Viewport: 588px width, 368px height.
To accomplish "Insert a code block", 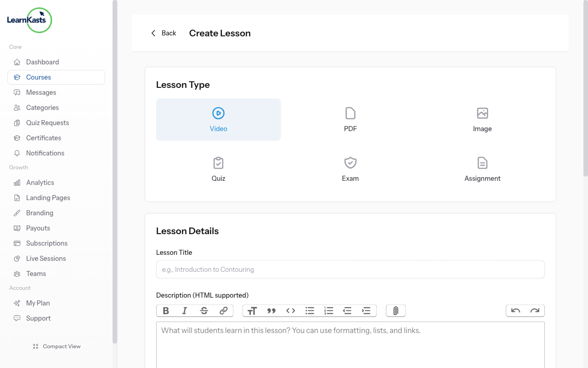I will click(290, 310).
